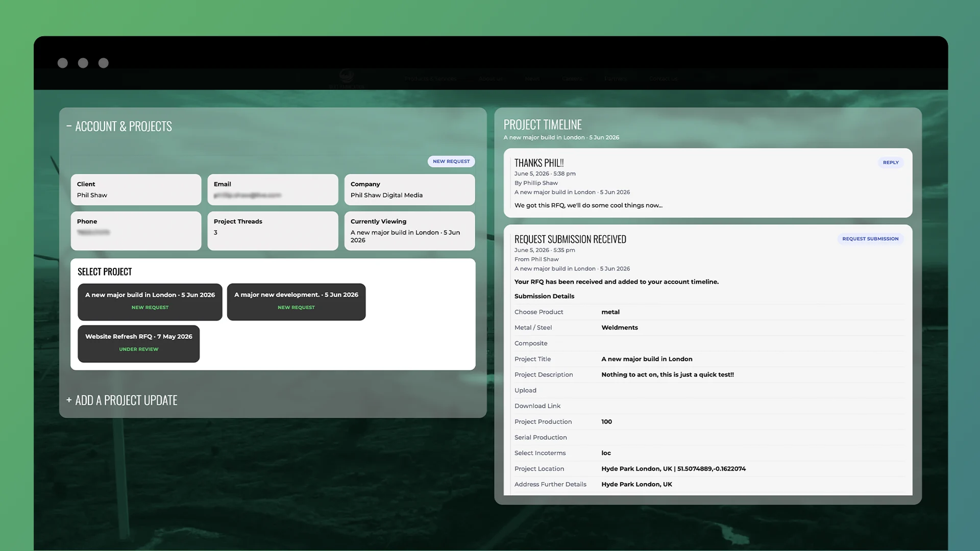Image resolution: width=980 pixels, height=551 pixels.
Task: Select project A new major build in London
Action: tap(150, 302)
